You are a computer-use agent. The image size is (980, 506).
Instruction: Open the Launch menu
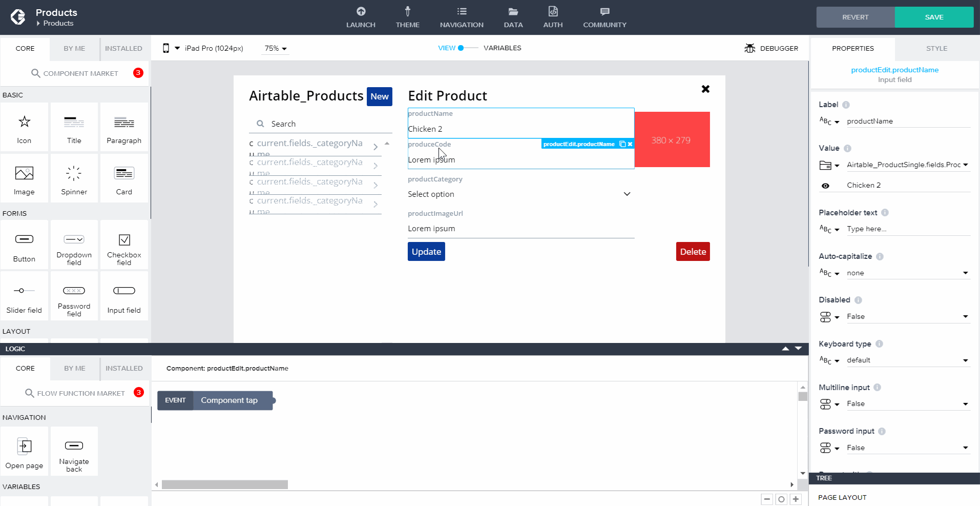(361, 17)
